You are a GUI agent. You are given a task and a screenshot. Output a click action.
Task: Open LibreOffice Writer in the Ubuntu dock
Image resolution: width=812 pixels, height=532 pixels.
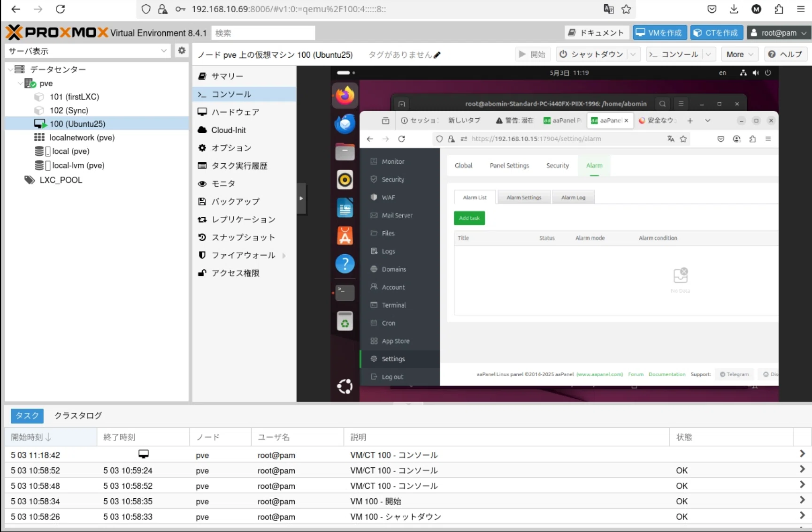click(x=345, y=208)
